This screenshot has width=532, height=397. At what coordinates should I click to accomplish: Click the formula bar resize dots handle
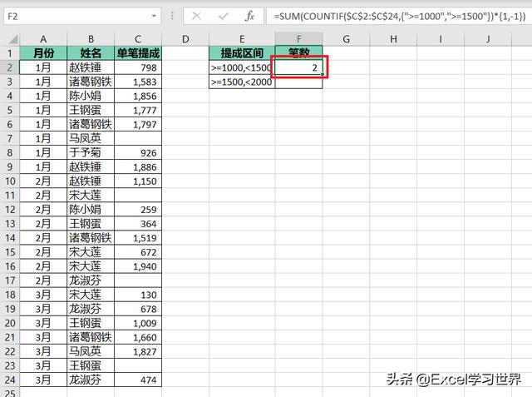click(172, 16)
